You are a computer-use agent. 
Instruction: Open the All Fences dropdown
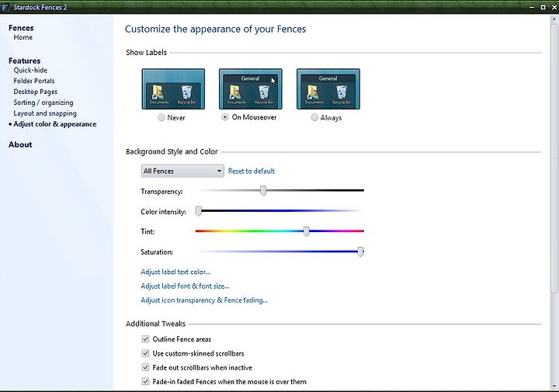click(x=182, y=171)
